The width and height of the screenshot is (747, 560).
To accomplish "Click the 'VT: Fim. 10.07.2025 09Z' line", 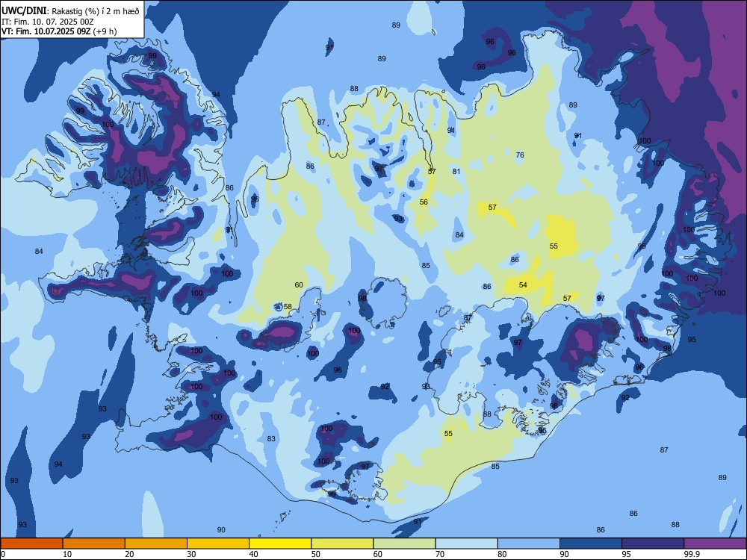I will 46,31.
